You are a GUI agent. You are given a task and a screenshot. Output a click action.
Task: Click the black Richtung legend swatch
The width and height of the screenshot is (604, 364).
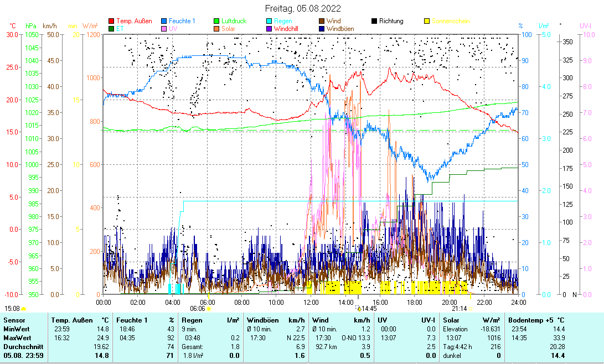pyautogui.click(x=374, y=21)
